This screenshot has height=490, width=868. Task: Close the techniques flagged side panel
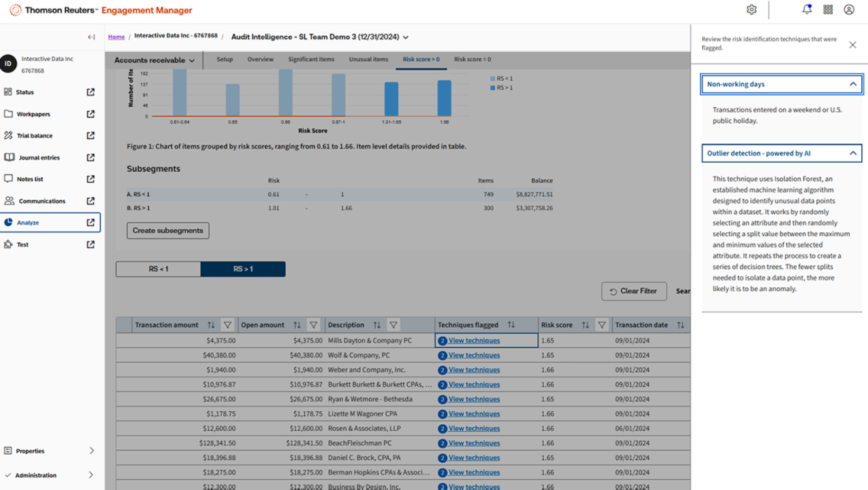point(852,45)
